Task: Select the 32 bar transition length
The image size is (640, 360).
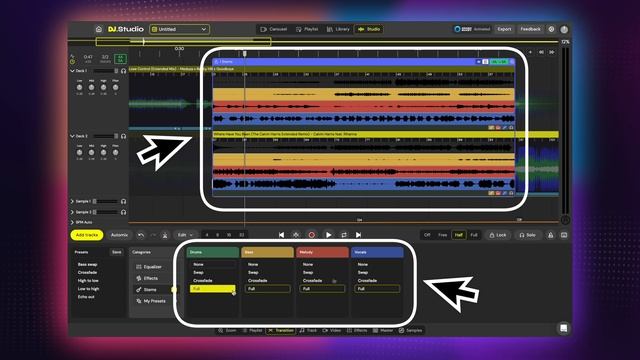Action: coord(242,235)
